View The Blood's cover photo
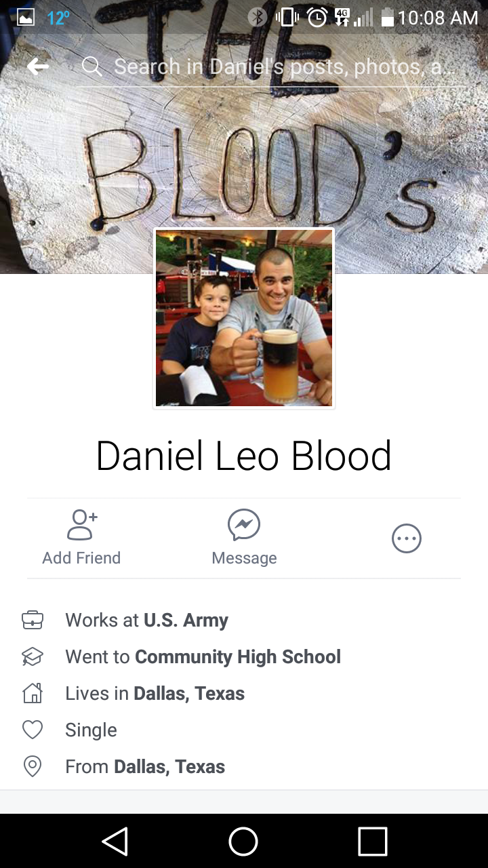 244,156
